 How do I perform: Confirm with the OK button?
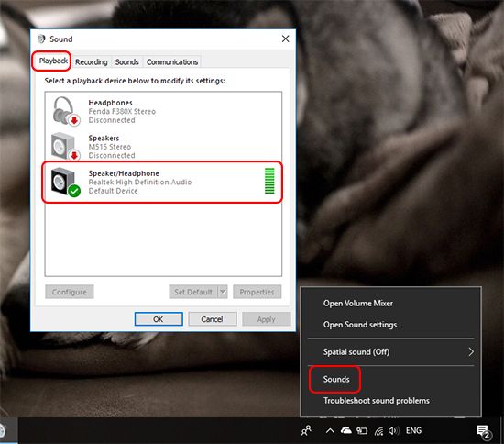pos(159,319)
